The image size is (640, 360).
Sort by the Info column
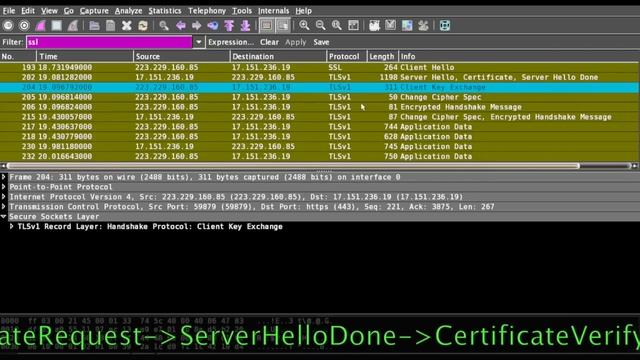(519, 56)
